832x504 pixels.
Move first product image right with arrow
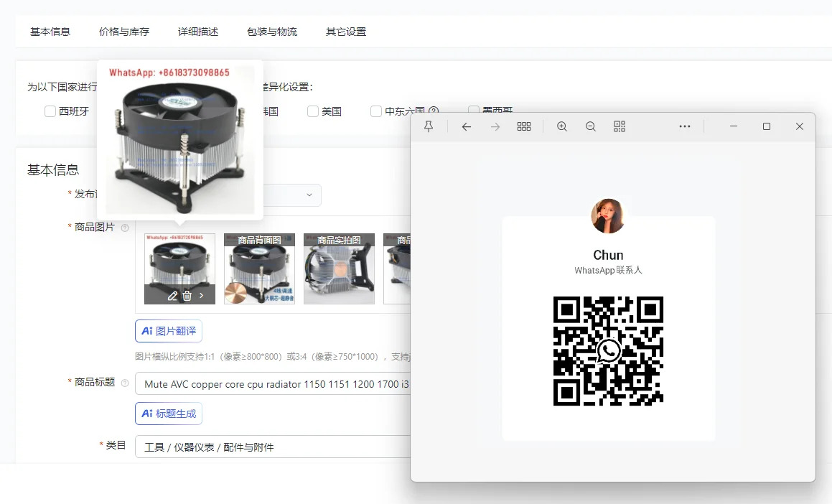coord(202,296)
